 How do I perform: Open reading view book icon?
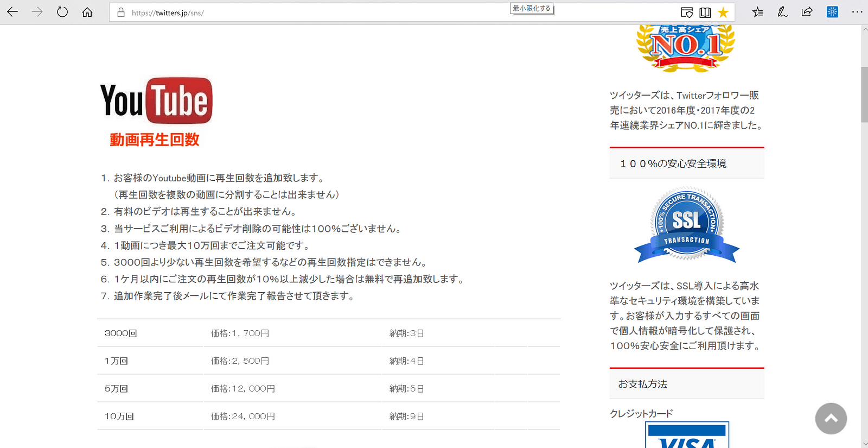pos(705,12)
